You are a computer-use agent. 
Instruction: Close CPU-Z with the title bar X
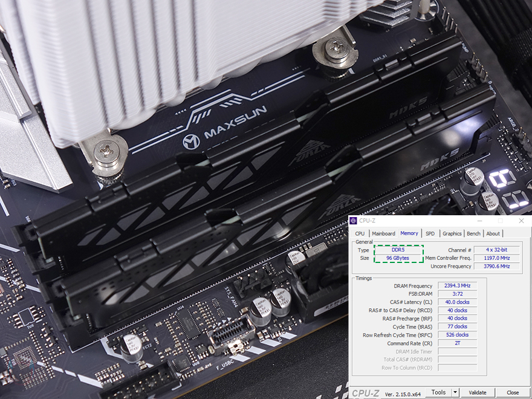[x=521, y=221]
